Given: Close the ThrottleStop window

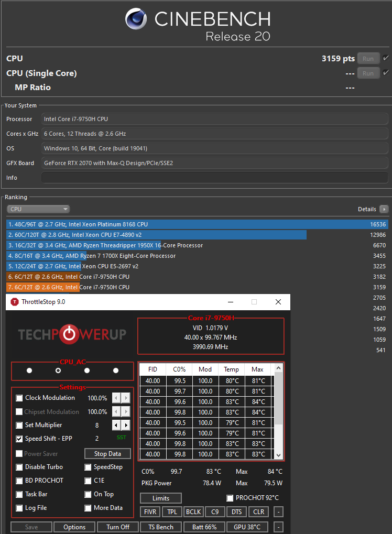Looking at the screenshot, I should [x=278, y=302].
